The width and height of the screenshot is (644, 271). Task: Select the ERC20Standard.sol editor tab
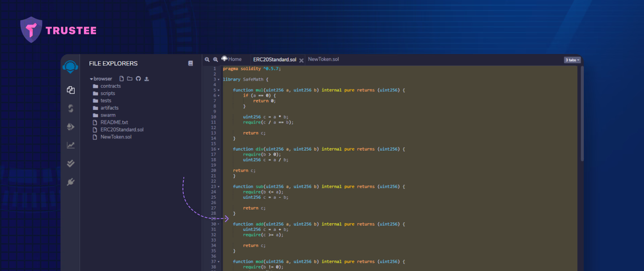[275, 60]
